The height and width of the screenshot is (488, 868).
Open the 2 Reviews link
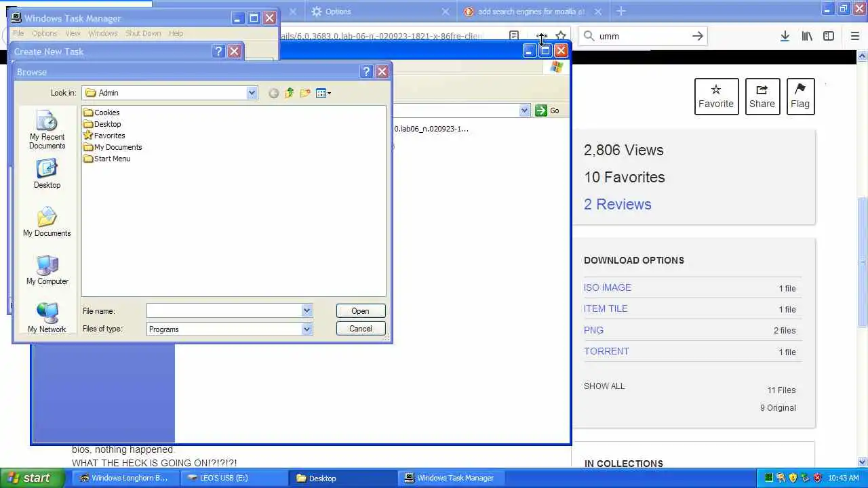618,204
